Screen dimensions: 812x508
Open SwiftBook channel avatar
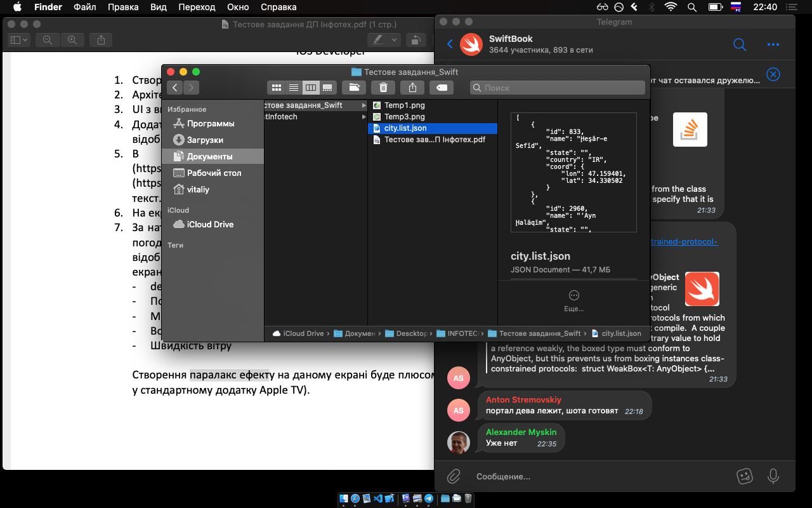(472, 44)
